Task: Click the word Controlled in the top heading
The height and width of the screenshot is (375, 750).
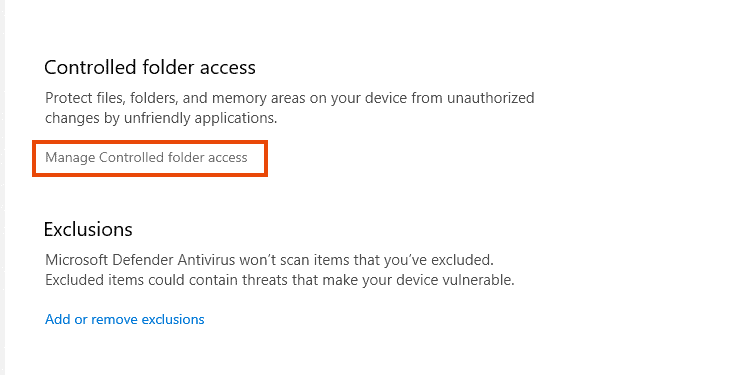Action: 91,68
